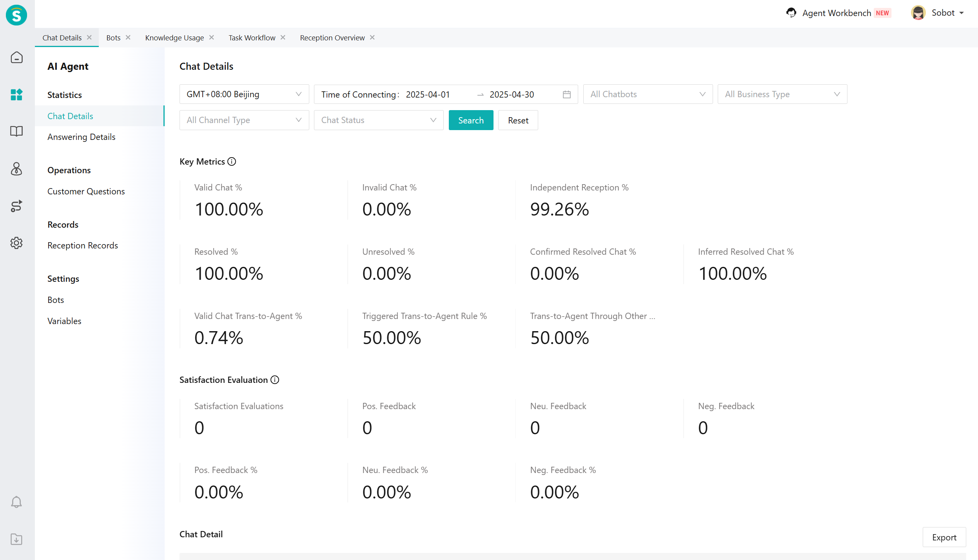
Task: Click the Trans-to-Agent Through Other truncated label
Action: point(592,316)
